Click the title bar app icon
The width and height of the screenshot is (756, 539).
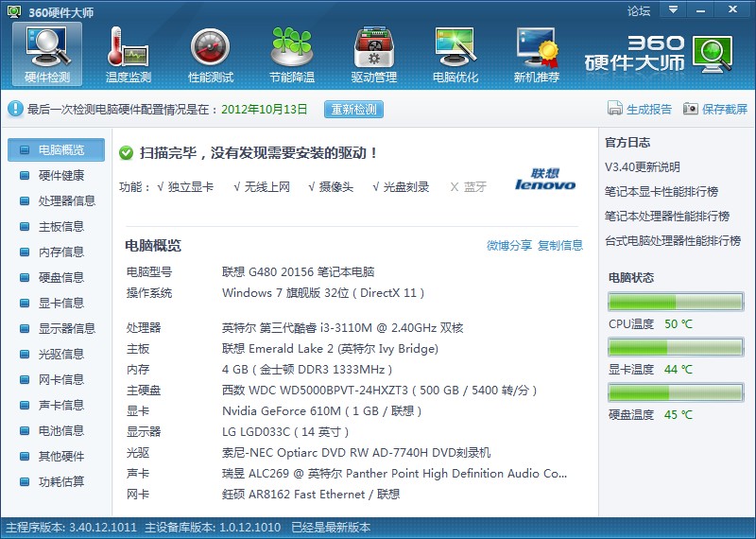pos(14,10)
